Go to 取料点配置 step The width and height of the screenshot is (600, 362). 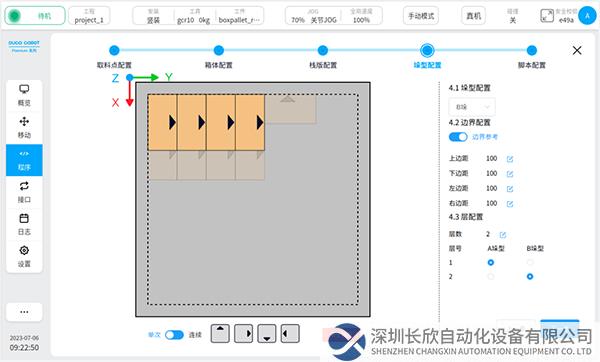[x=114, y=50]
